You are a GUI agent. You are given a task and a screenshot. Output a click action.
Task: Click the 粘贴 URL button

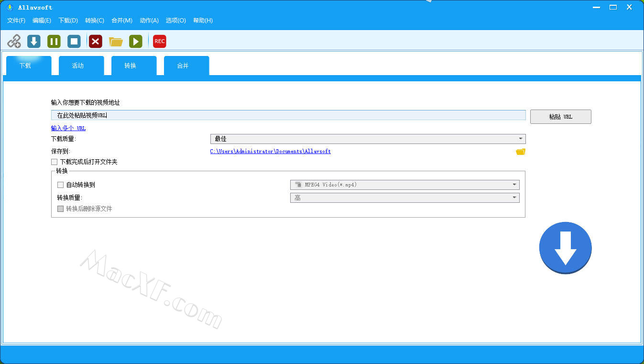click(x=561, y=117)
